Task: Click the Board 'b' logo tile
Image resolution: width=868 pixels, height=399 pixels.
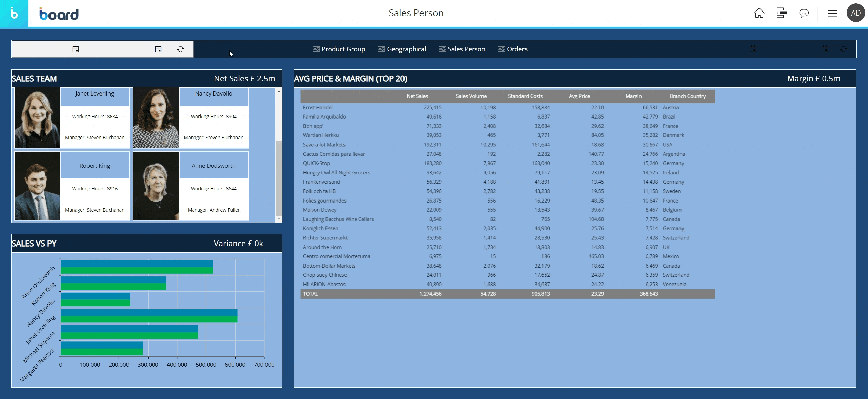Action: point(14,14)
